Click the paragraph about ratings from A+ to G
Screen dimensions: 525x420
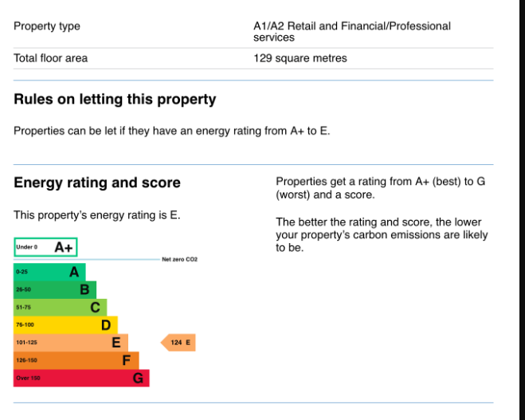pos(380,188)
